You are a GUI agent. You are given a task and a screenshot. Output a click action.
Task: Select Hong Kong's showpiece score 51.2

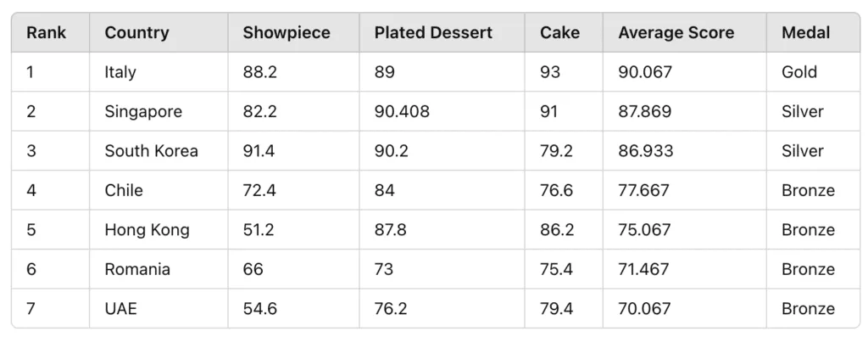coord(259,229)
